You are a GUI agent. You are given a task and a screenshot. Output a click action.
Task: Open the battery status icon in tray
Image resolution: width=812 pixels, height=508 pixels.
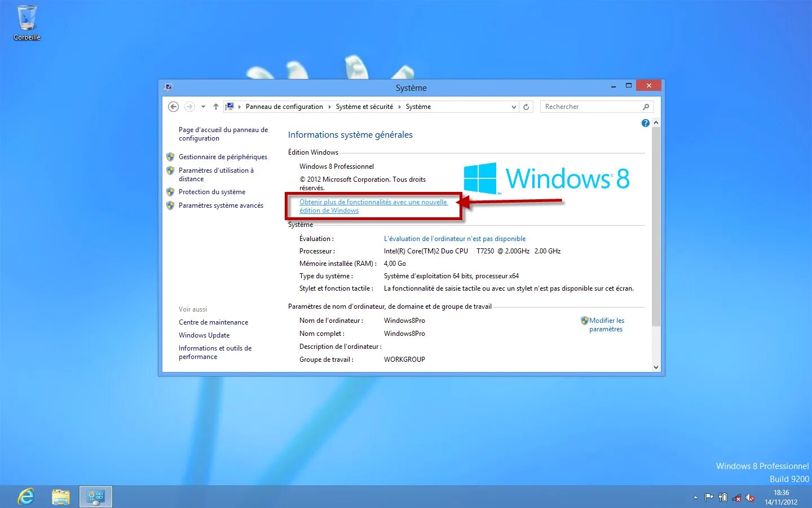[x=723, y=497]
